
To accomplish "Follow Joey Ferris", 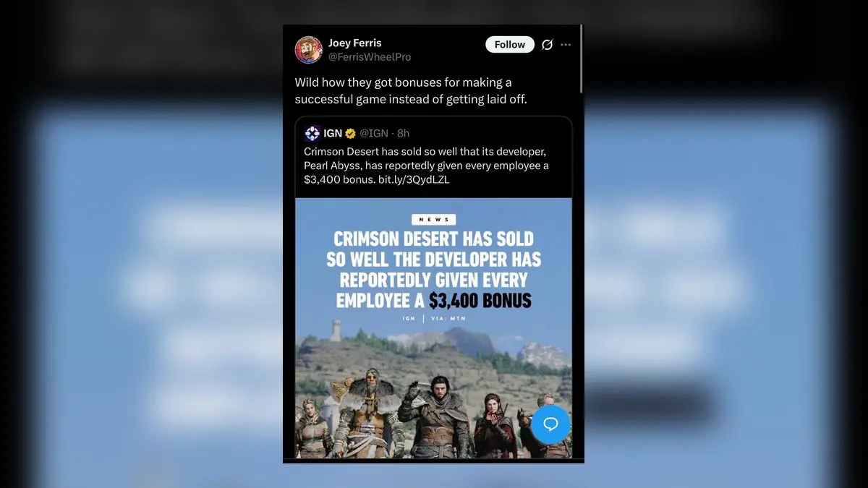I will coord(510,45).
